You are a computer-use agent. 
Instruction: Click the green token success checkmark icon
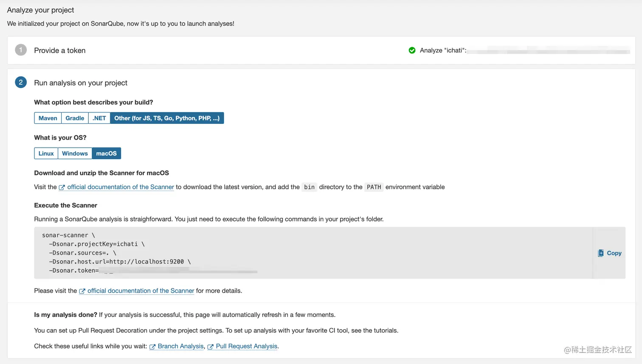click(412, 50)
